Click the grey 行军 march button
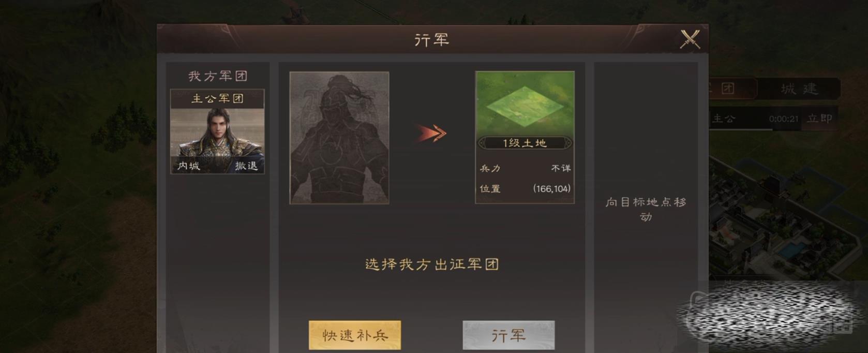Image resolution: width=868 pixels, height=353 pixels. (x=508, y=335)
